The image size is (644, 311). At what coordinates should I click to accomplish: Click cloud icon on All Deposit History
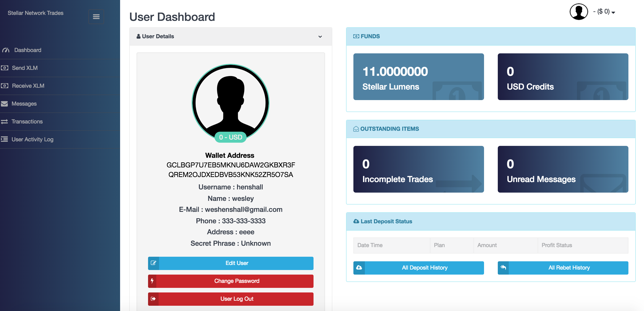[359, 268]
